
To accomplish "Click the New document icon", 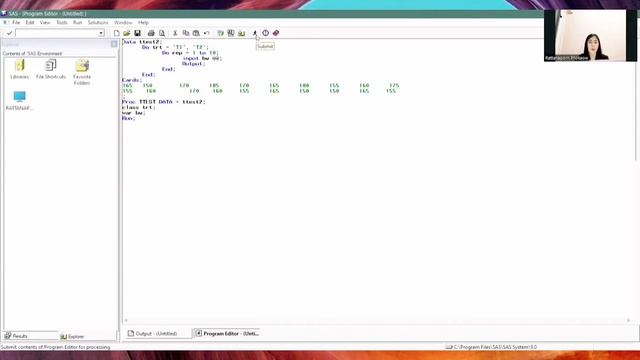I will coord(116,33).
